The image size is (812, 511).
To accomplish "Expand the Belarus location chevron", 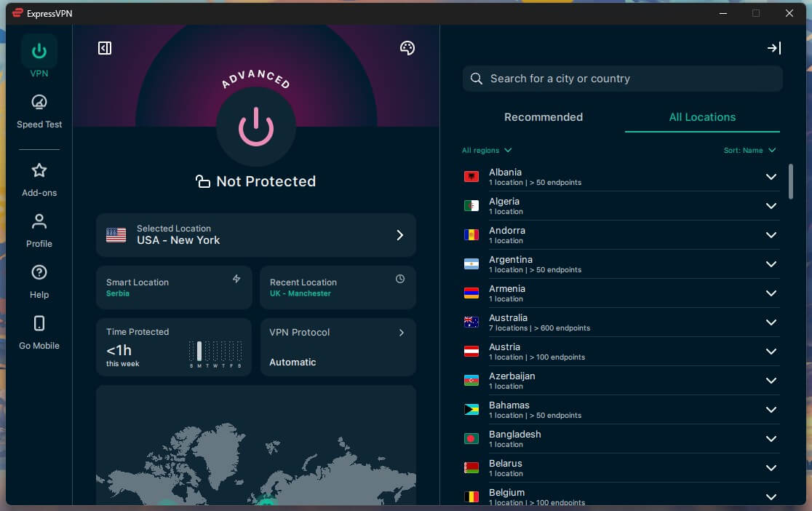I will (771, 467).
